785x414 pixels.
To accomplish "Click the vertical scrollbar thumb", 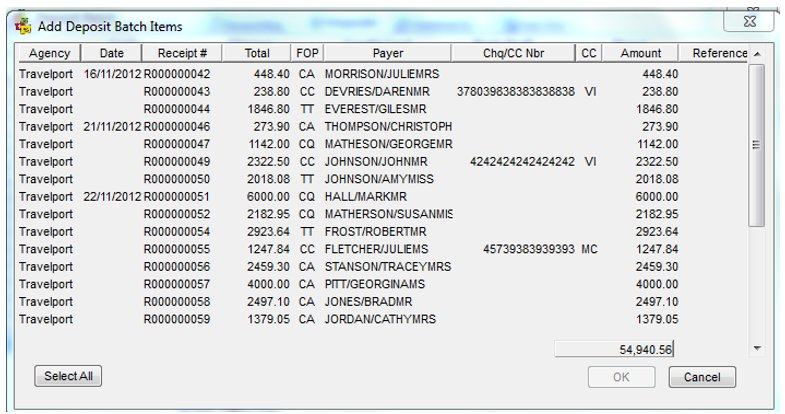I will coord(757,145).
